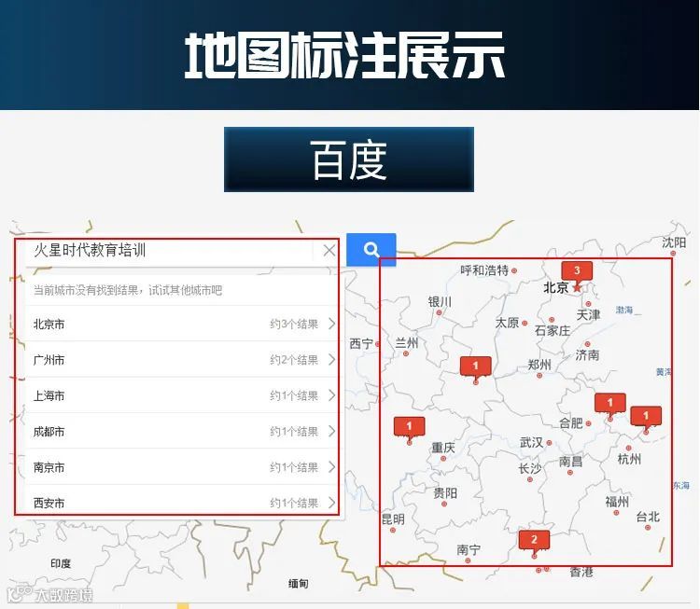Open the 北京市 result row

tap(181, 324)
